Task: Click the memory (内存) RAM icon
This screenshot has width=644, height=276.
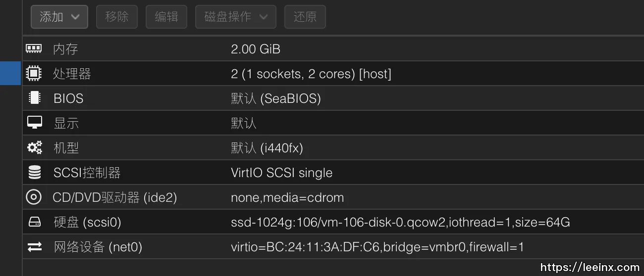Action: [34, 48]
